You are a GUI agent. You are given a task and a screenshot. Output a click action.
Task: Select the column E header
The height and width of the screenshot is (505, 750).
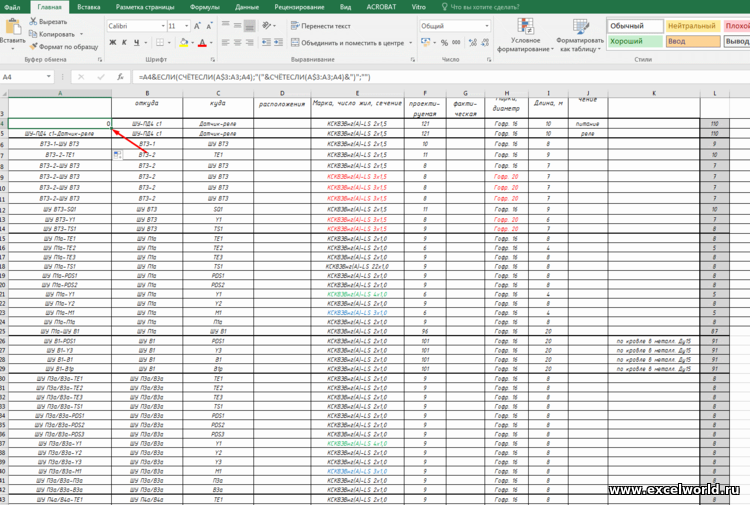[357, 93]
